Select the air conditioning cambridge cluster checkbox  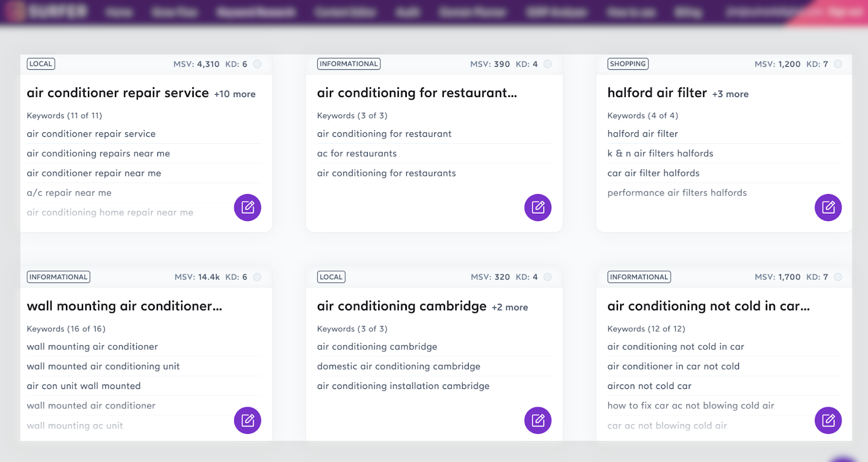(548, 277)
